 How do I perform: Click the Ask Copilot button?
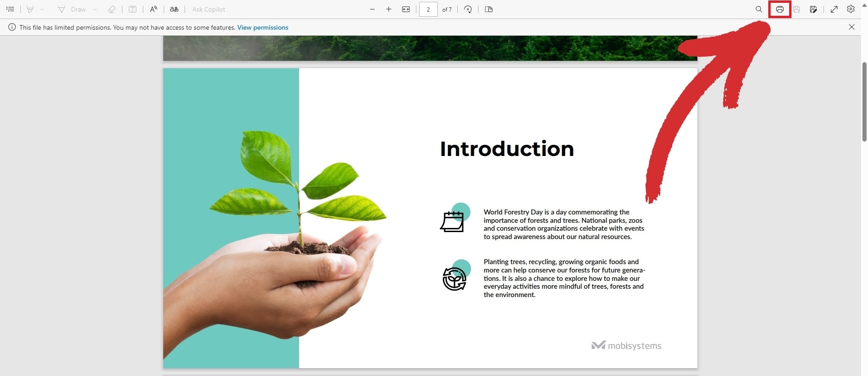click(209, 9)
